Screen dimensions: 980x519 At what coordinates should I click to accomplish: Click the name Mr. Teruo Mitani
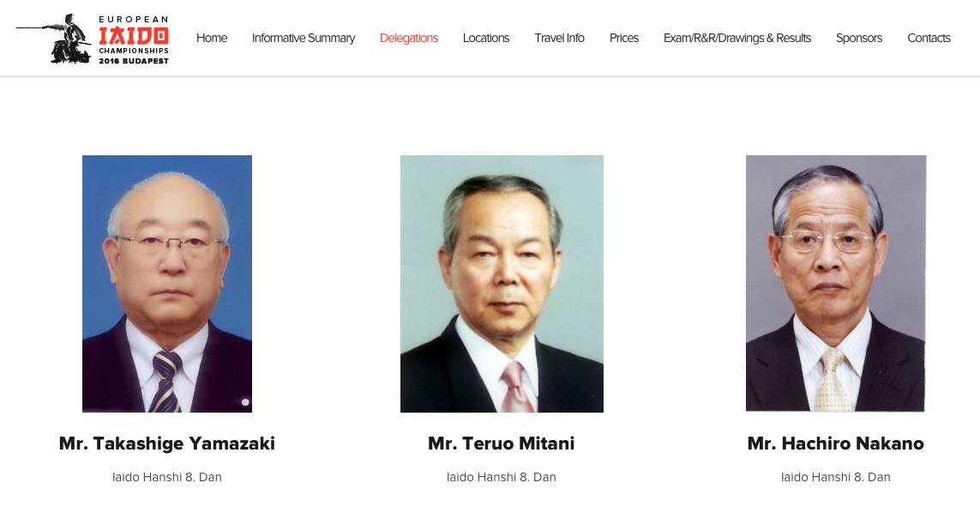tap(502, 444)
